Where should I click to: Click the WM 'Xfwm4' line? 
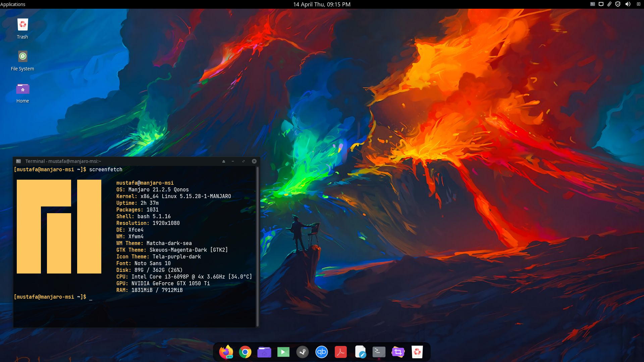pos(130,237)
